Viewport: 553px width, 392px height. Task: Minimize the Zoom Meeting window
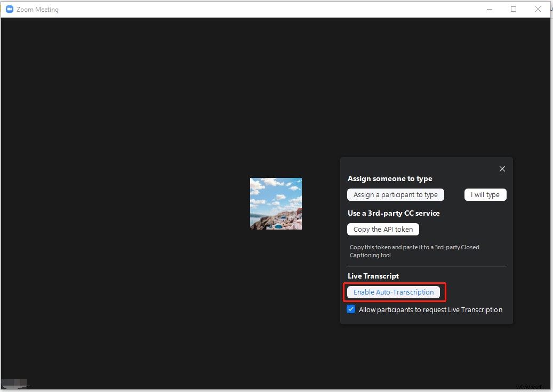coord(489,9)
